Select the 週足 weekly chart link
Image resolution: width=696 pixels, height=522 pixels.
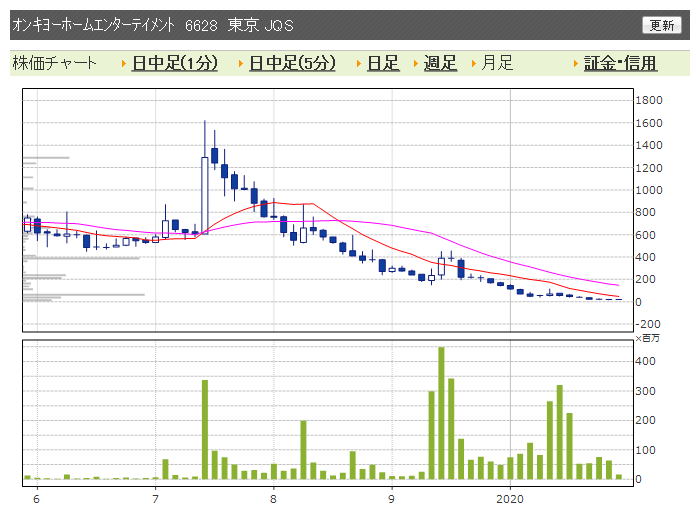[440, 63]
